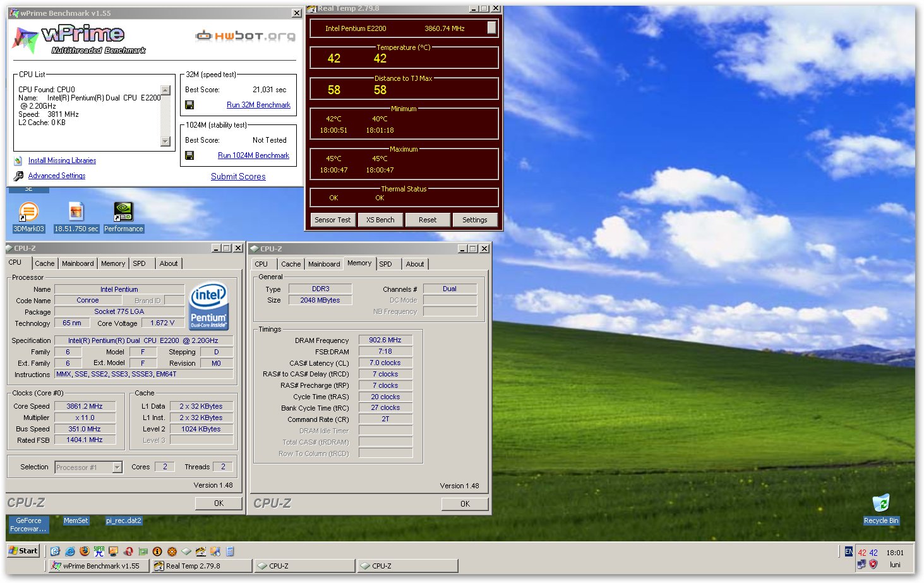Click the DRAM Frequency value 902.6 MHz
This screenshot has width=924, height=583.
point(385,340)
